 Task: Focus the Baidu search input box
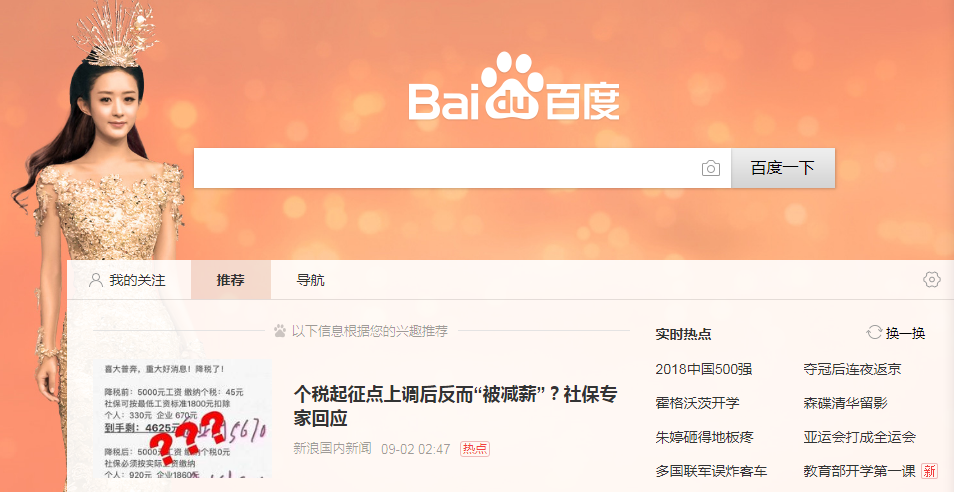click(x=447, y=168)
